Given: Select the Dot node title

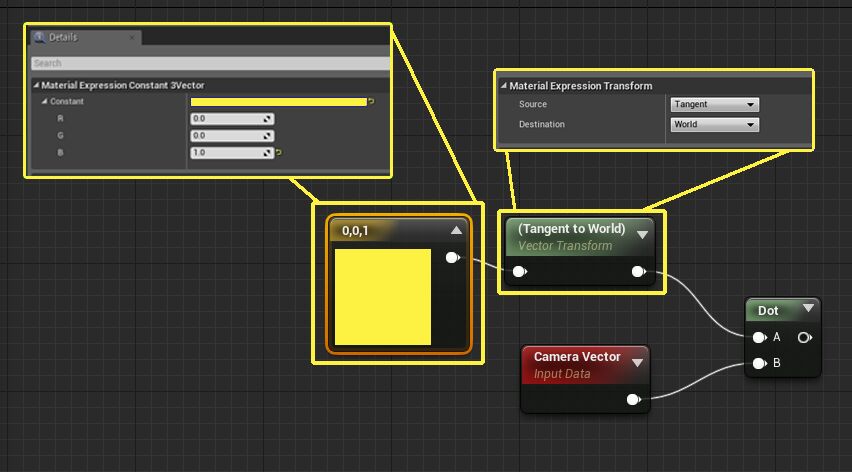Looking at the screenshot, I should (768, 311).
